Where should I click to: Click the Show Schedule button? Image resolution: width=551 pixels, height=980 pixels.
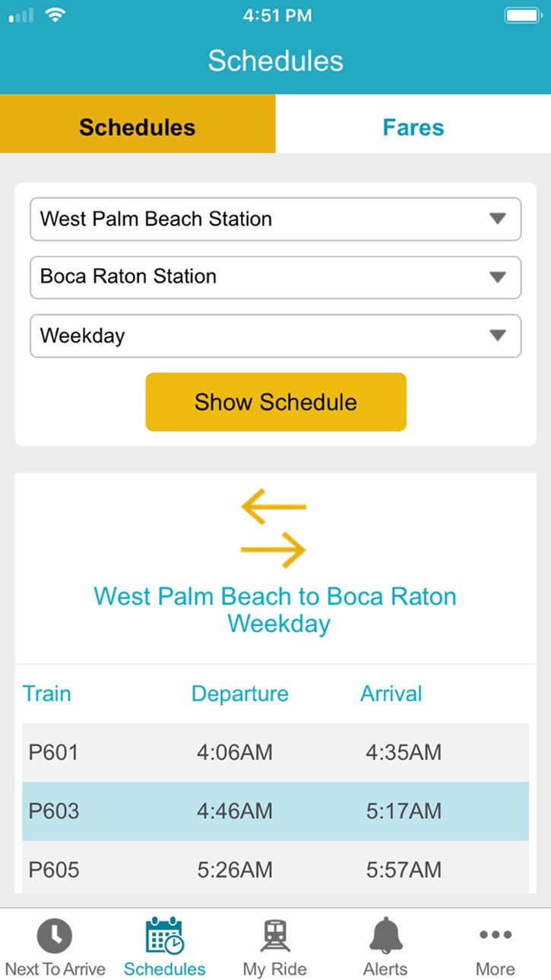tap(276, 402)
